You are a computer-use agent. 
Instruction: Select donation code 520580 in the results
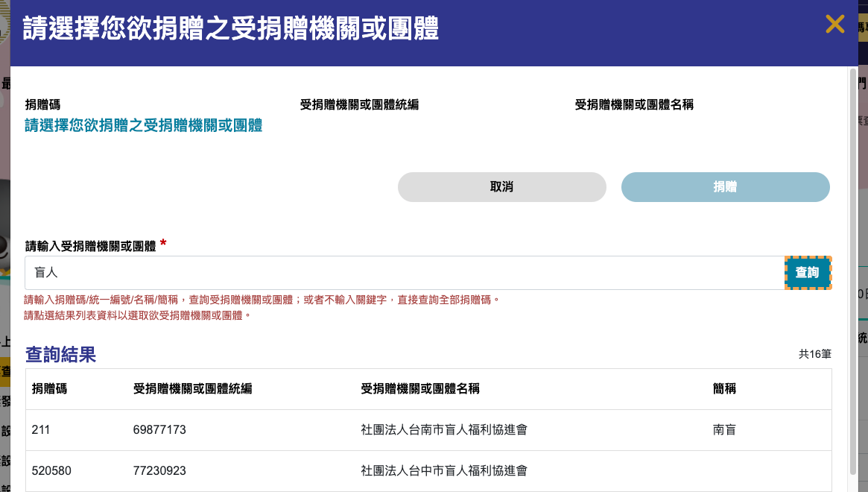coord(51,471)
